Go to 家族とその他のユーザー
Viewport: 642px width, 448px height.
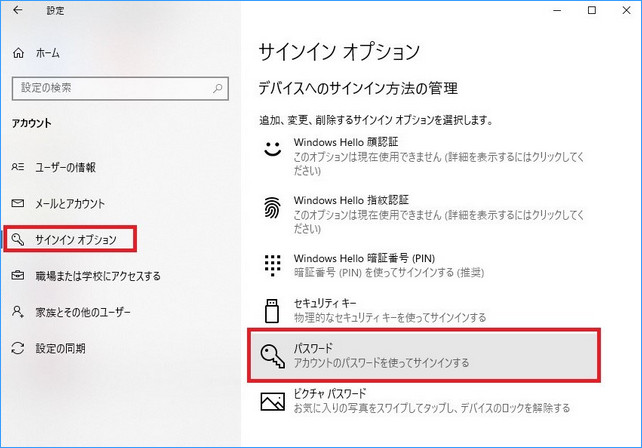(x=81, y=312)
